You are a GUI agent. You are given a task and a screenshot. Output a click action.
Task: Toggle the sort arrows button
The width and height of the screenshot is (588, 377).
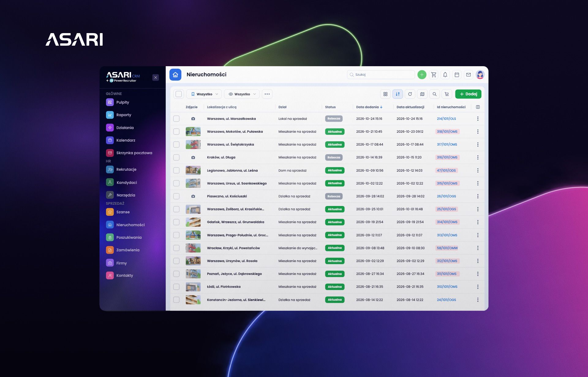pos(398,94)
